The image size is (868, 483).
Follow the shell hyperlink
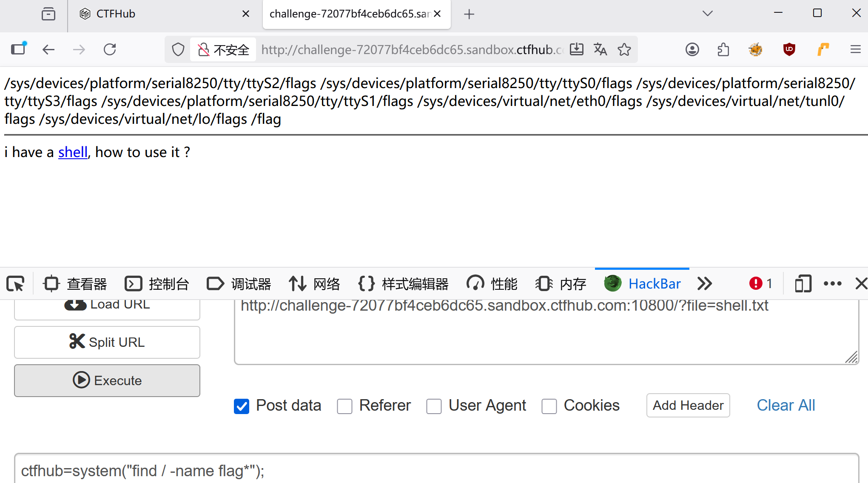73,152
